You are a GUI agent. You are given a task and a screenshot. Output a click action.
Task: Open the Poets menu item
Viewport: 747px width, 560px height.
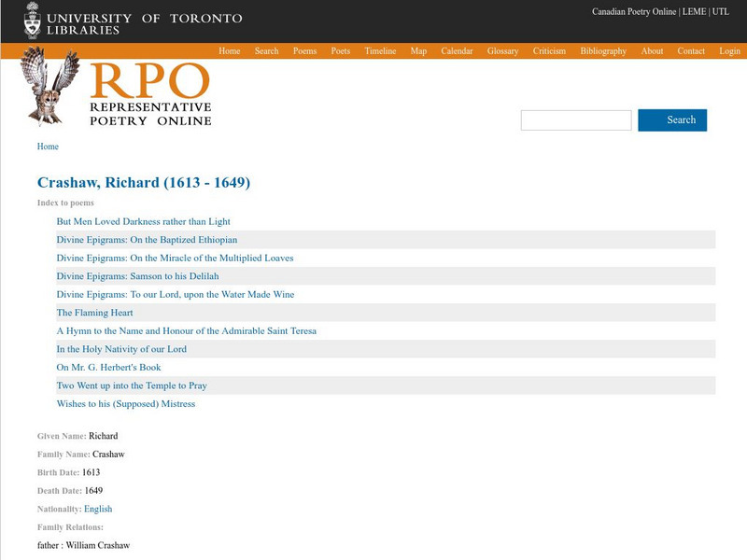click(x=341, y=51)
